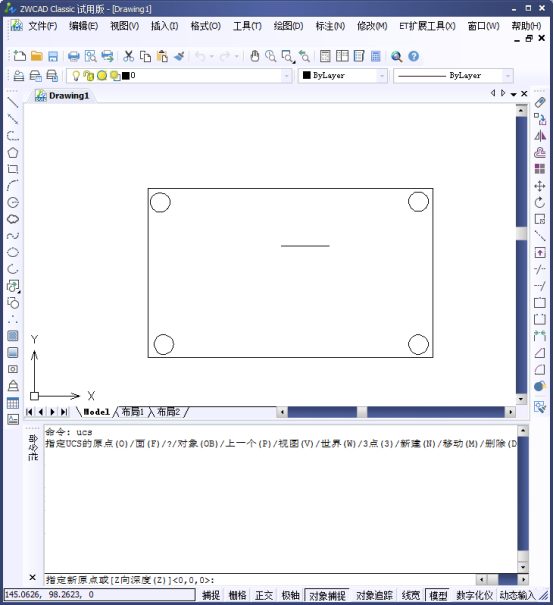Select the Move tool
The height and width of the screenshot is (605, 554).
[540, 186]
